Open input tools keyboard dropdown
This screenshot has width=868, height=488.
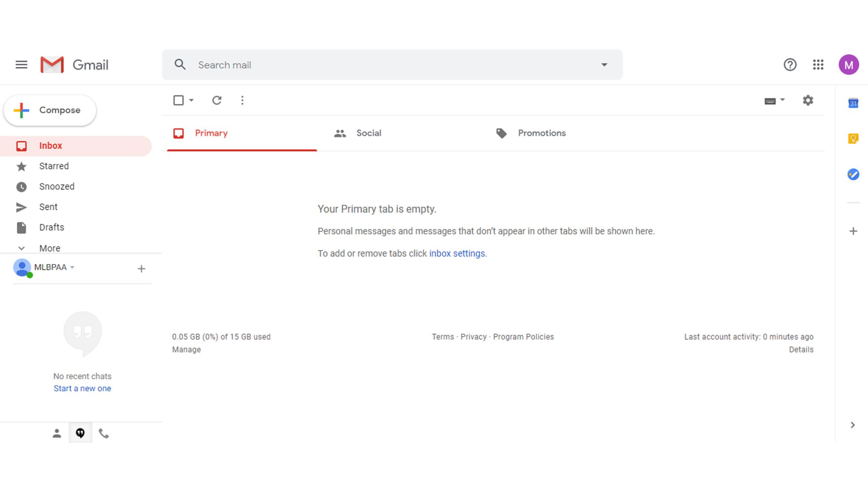coord(782,100)
